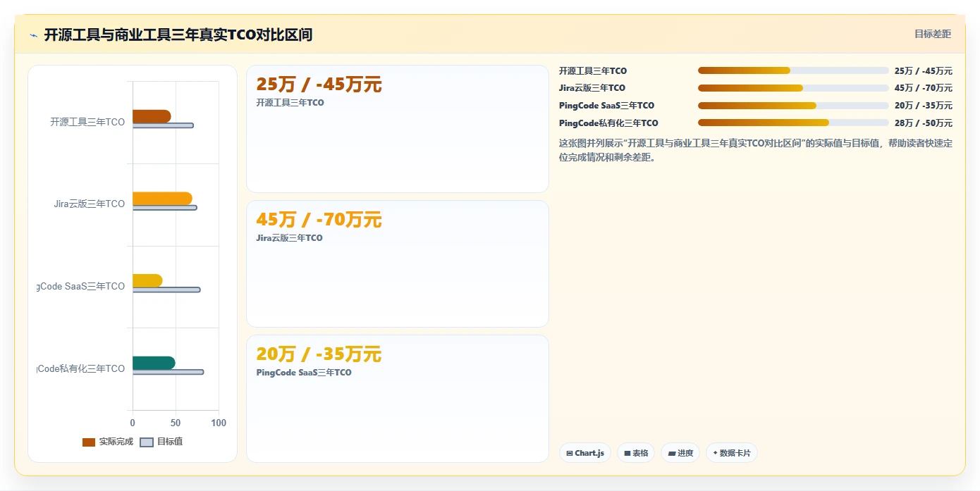Click the brown 开源工具三年TCO actual bar

click(152, 116)
